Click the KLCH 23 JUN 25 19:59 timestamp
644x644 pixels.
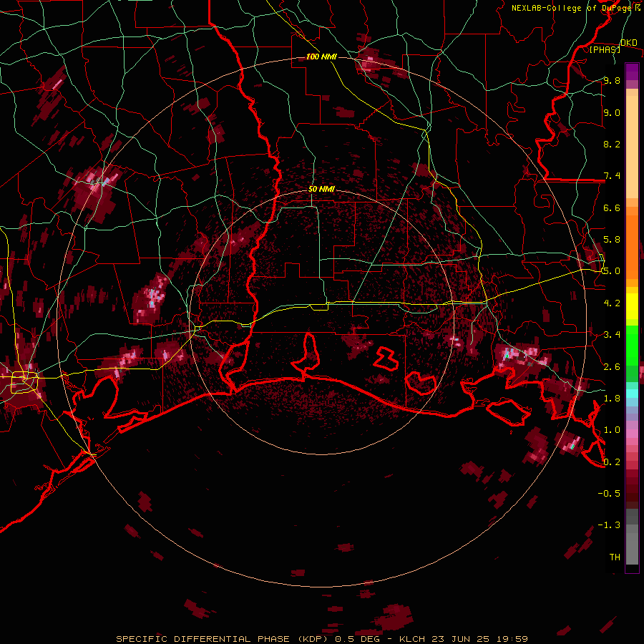click(x=464, y=639)
